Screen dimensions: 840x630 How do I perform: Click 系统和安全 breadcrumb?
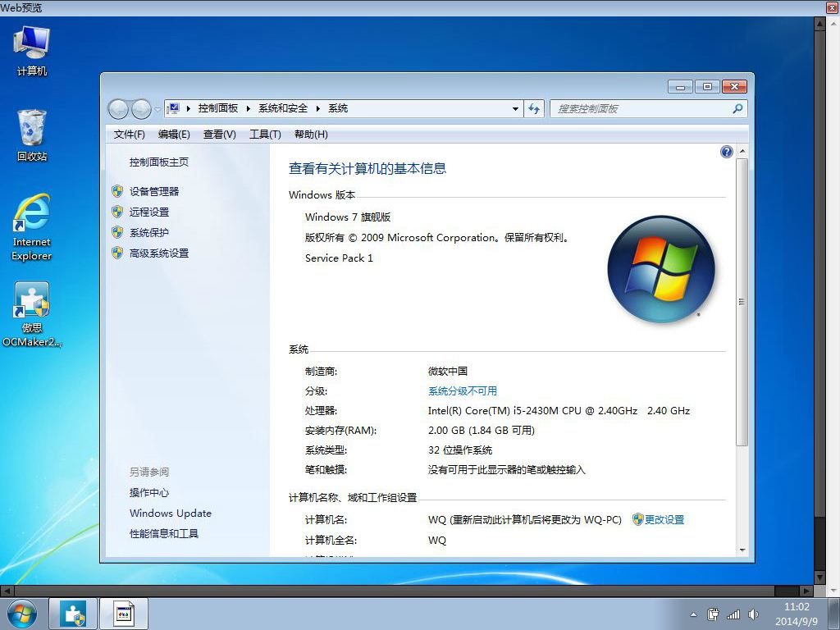283,109
